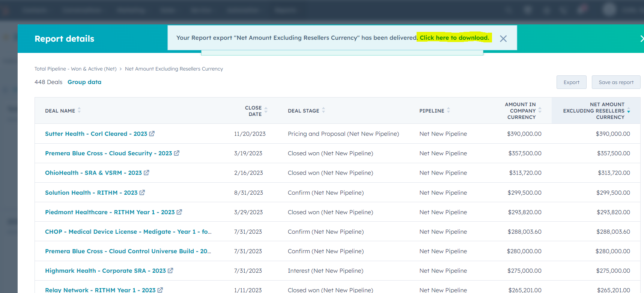
Task: Open Sutter Health deal external link icon
Action: (152, 134)
